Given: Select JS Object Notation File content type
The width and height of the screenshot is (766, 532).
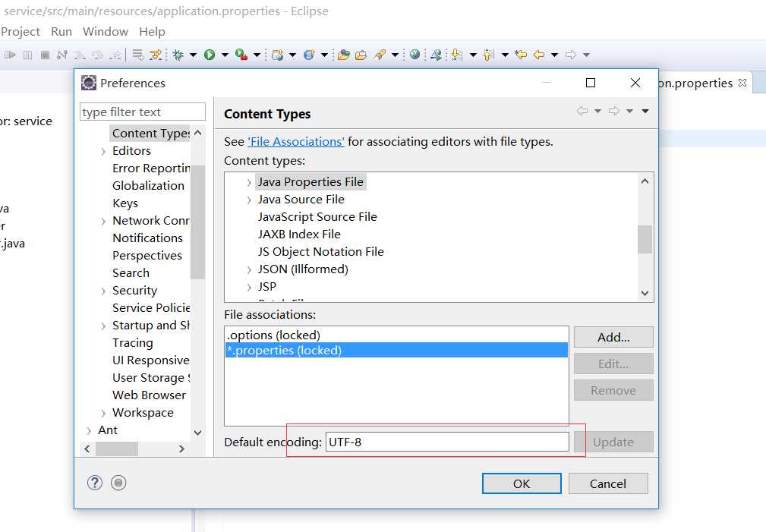Looking at the screenshot, I should click(321, 252).
